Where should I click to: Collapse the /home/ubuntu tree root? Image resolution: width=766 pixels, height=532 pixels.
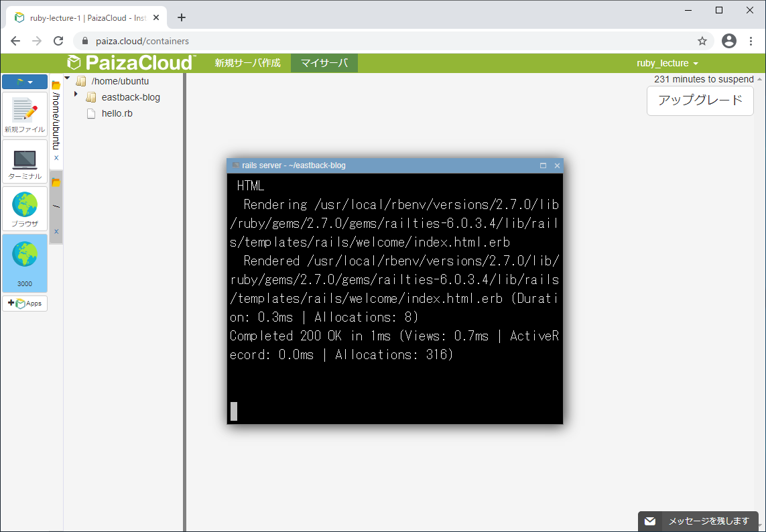pos(68,78)
